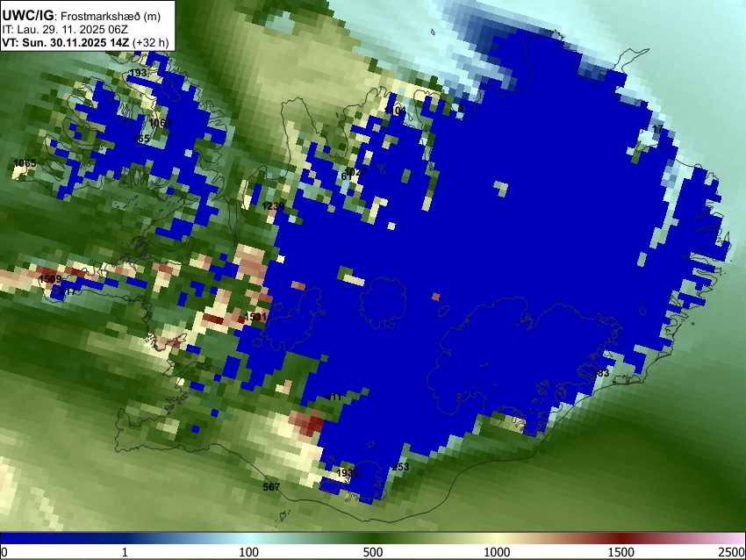The width and height of the screenshot is (746, 560).
Task: Click the map value label '1509'
Action: pyautogui.click(x=50, y=279)
